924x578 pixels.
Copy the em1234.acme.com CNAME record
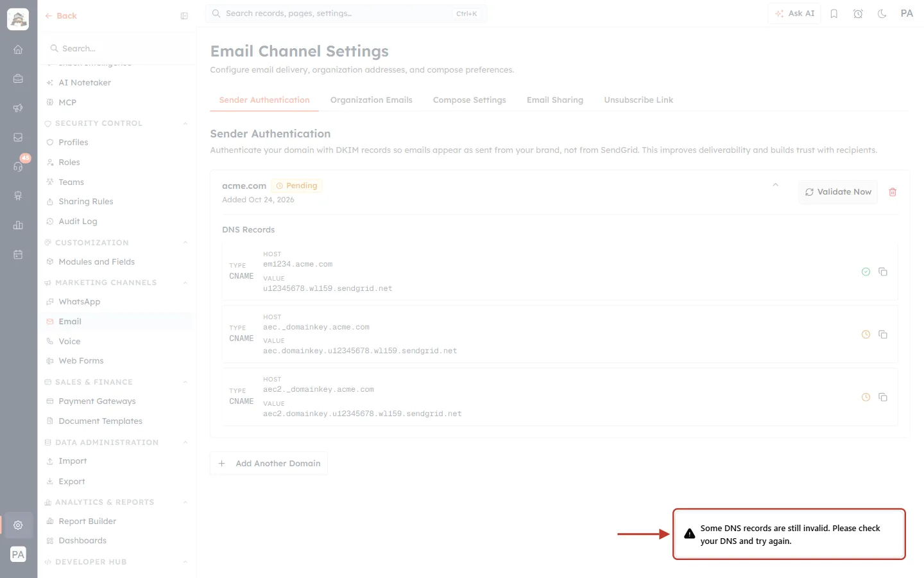click(x=883, y=272)
